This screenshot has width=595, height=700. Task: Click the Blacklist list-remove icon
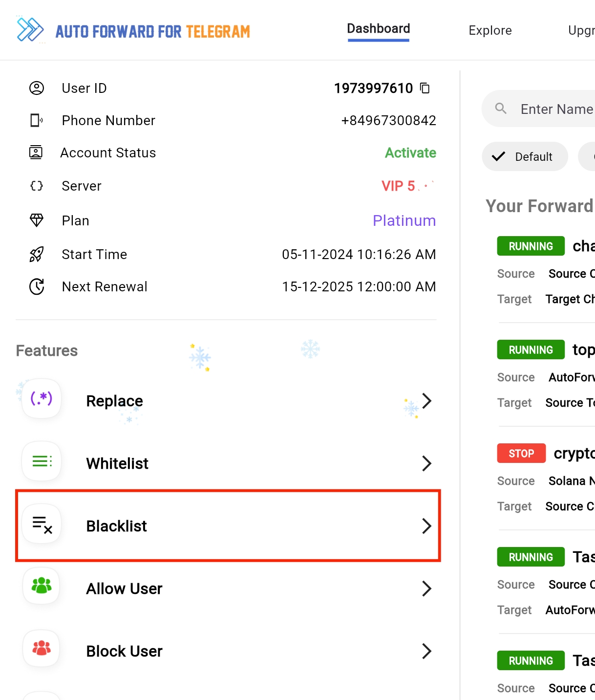pyautogui.click(x=42, y=525)
